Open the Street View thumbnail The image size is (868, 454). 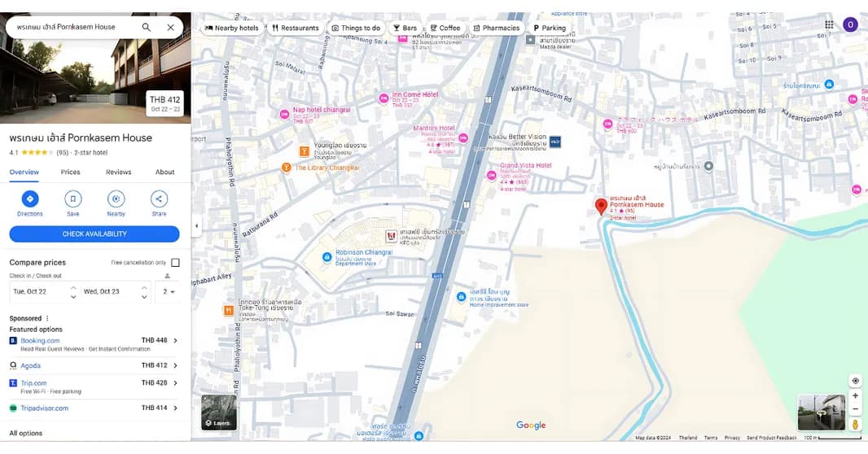click(821, 412)
